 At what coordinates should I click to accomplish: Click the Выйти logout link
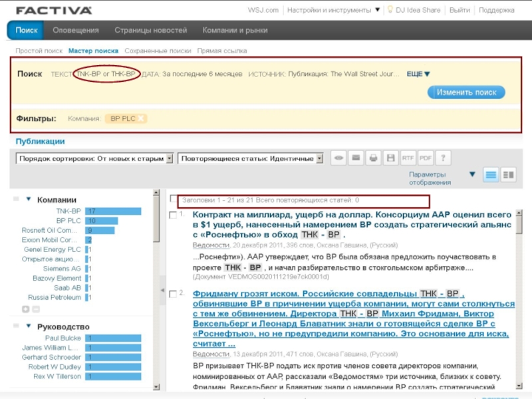[460, 10]
